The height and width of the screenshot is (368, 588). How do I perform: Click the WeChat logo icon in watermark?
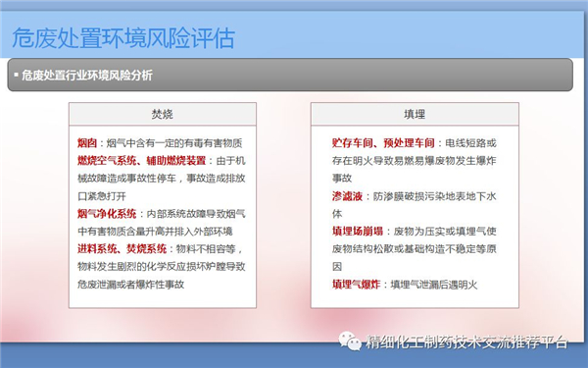pyautogui.click(x=350, y=341)
